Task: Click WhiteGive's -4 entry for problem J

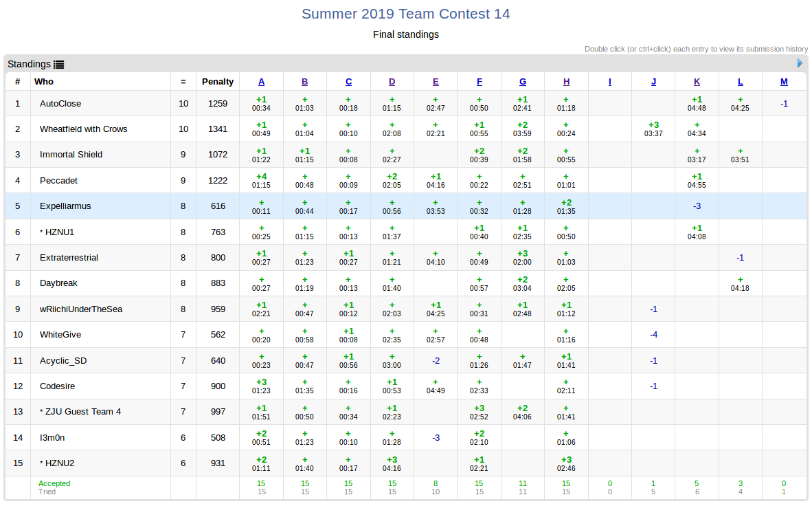Action: click(653, 335)
